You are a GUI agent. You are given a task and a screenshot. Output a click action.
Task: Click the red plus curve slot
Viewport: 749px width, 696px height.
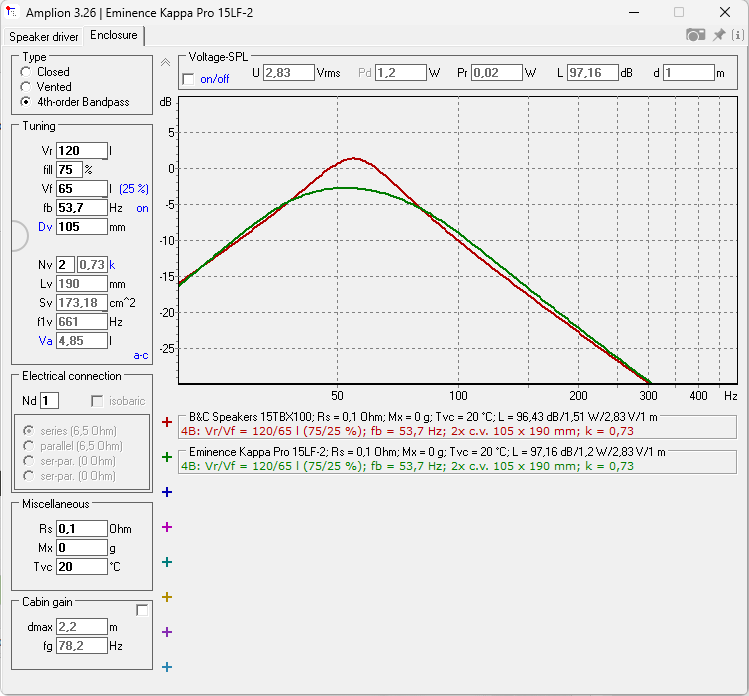tap(167, 422)
